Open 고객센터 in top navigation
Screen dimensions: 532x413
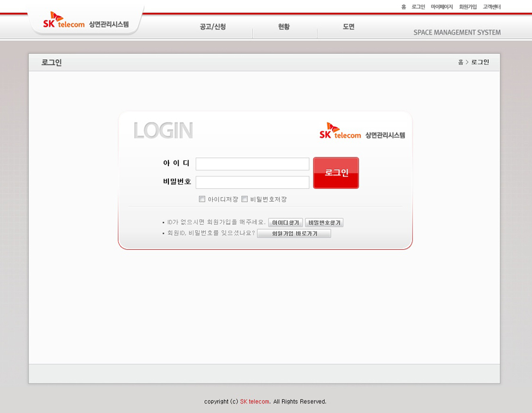coord(492,7)
